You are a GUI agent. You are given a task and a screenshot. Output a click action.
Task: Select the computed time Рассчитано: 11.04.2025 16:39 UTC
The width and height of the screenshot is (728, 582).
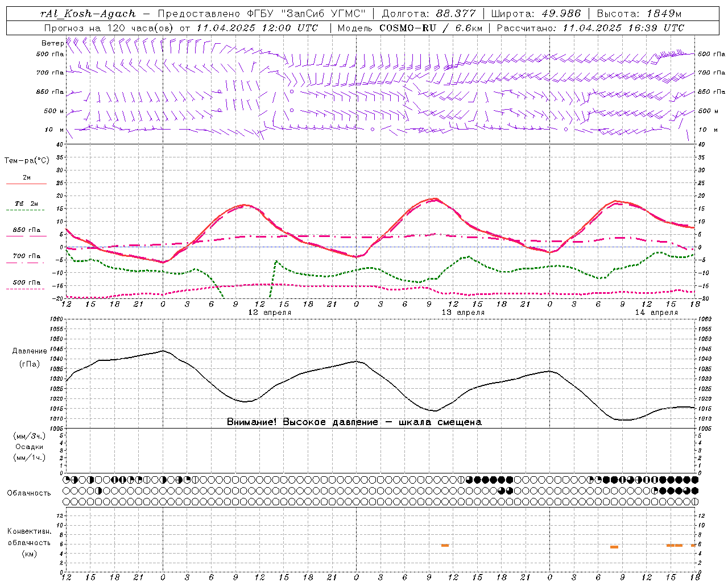click(x=590, y=28)
